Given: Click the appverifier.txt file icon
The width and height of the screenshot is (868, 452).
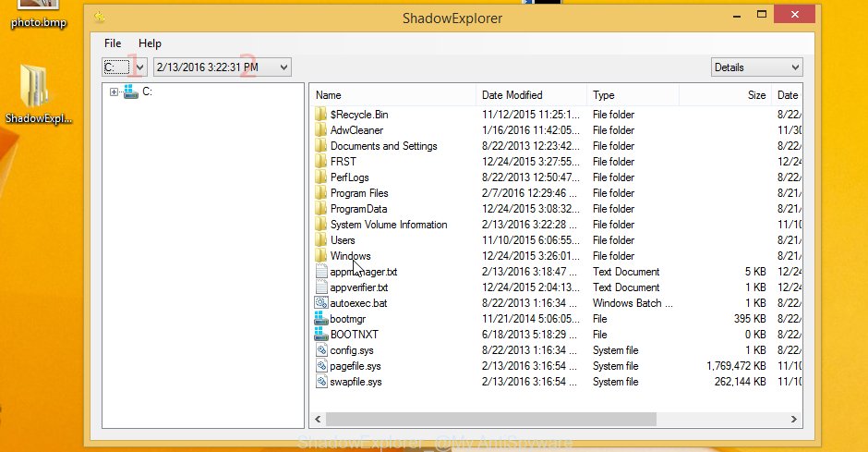Looking at the screenshot, I should click(321, 287).
